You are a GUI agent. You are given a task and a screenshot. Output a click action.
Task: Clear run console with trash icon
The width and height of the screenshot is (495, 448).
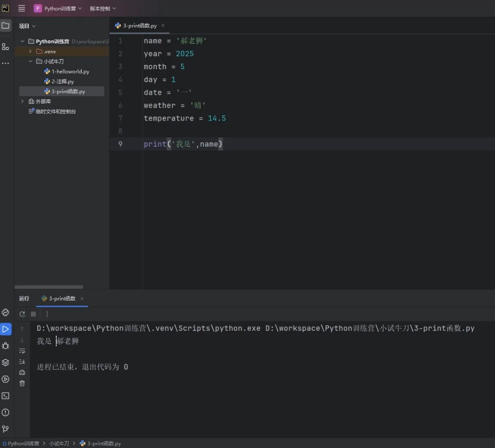[22, 383]
